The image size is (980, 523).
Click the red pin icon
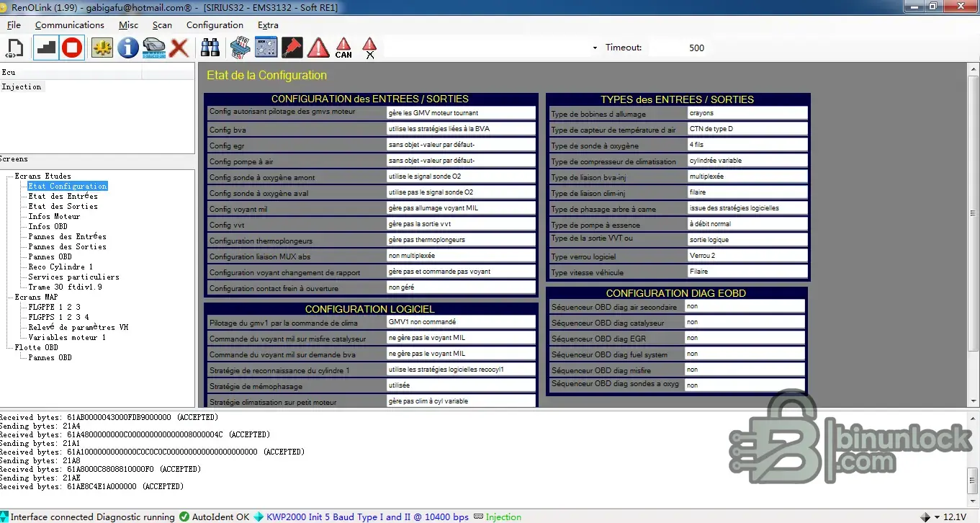pos(292,48)
